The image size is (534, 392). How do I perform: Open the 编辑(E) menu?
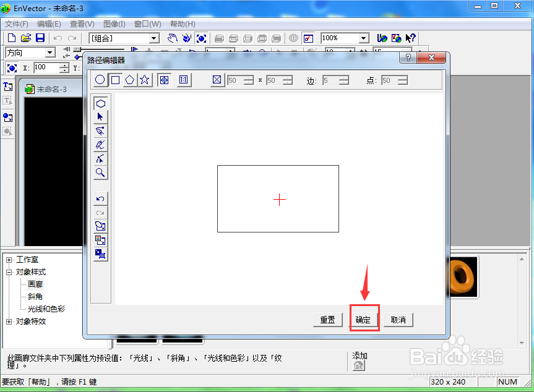(49, 24)
